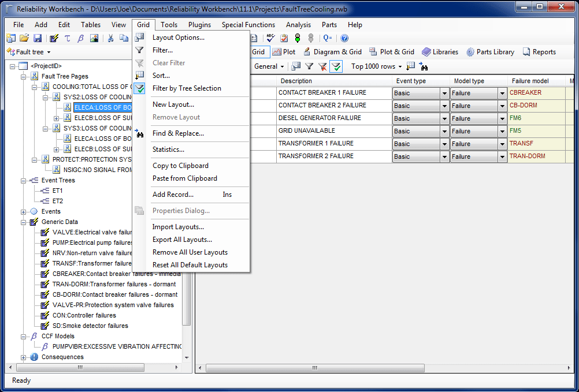Select Reset All Default Layouts
Image resolution: width=579 pixels, height=392 pixels.
tap(191, 265)
